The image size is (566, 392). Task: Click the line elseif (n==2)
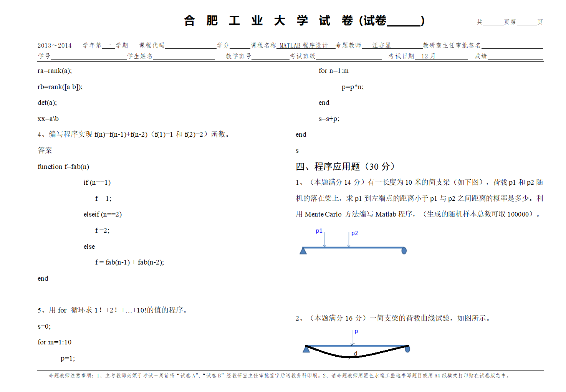click(x=103, y=214)
